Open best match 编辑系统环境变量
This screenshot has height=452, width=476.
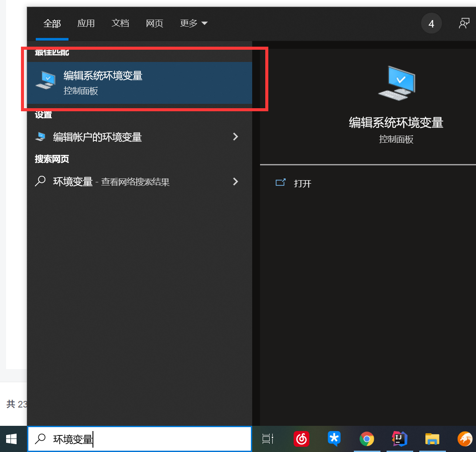[140, 83]
